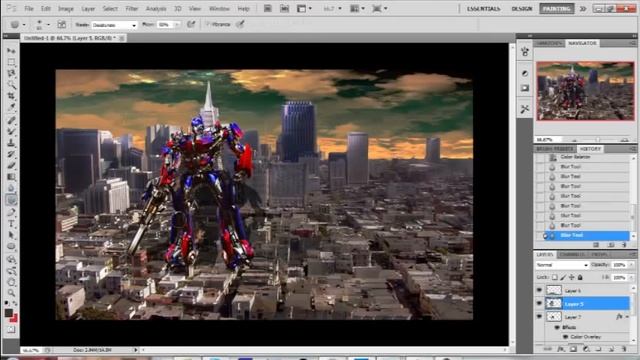Viewport: 640px width, 360px height.
Task: Switch to the Brush Presets tab
Action: click(x=554, y=149)
